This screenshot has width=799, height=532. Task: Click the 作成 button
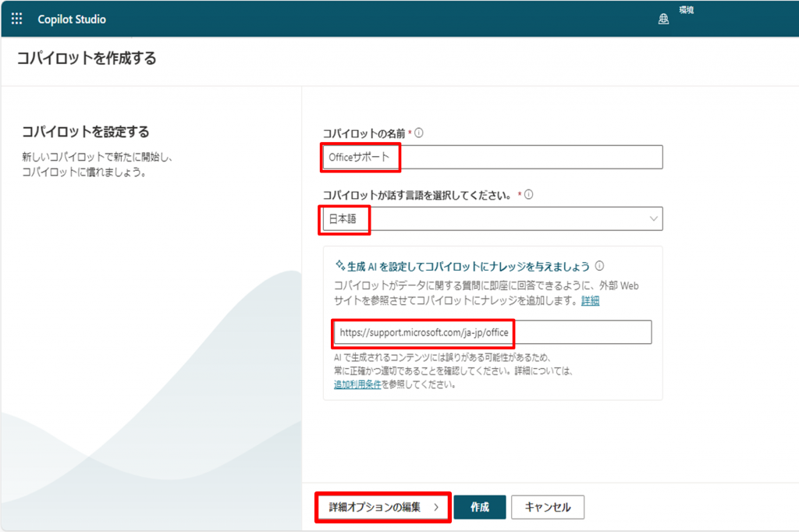[480, 507]
